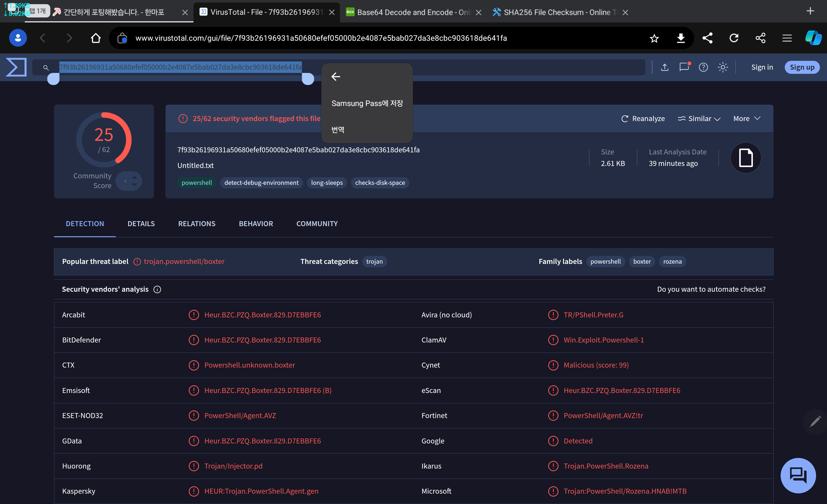The height and width of the screenshot is (504, 827).
Task: Go forward with the browser forward arrow
Action: (x=69, y=38)
